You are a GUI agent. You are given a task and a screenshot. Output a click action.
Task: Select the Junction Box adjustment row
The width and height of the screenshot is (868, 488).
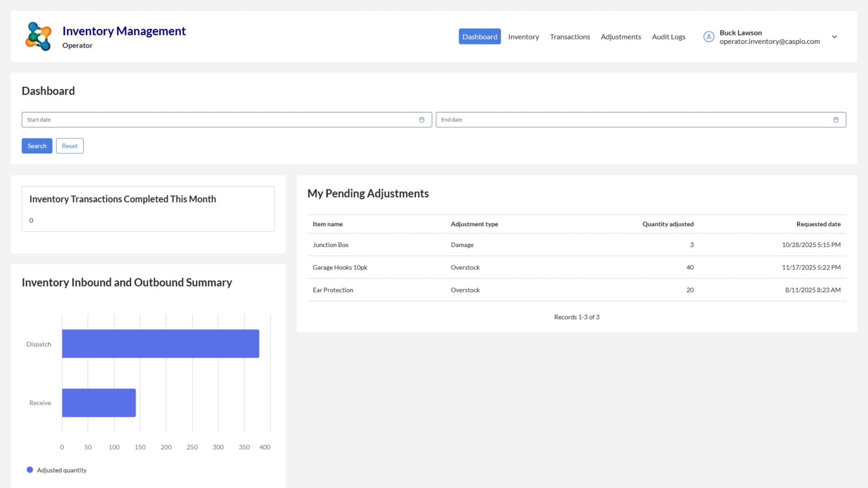[x=331, y=245]
